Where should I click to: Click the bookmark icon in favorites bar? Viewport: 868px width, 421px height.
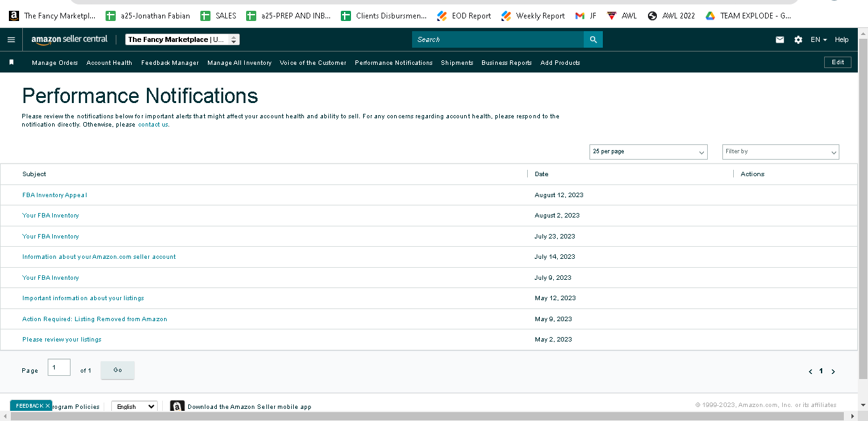pos(11,62)
